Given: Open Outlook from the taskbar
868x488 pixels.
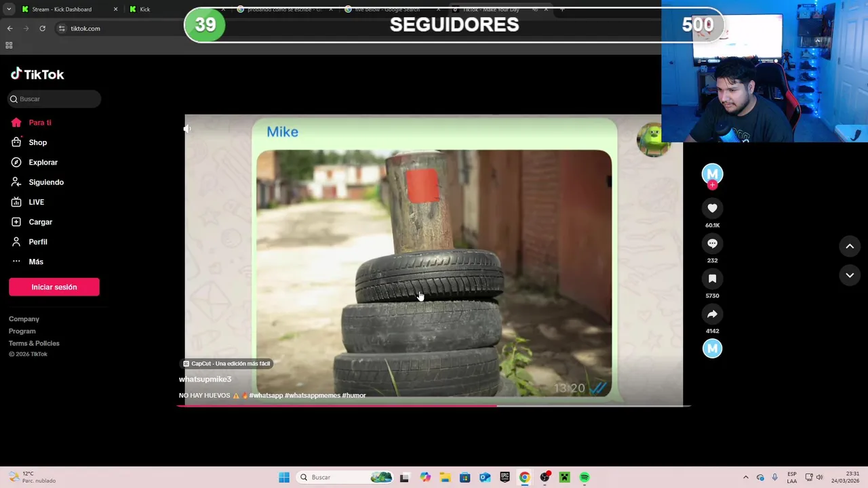Looking at the screenshot, I should point(485,477).
